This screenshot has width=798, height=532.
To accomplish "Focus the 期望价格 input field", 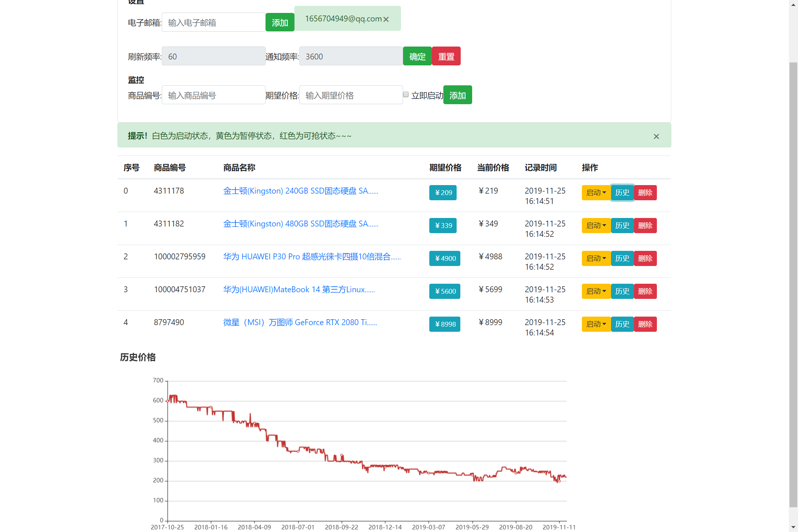I will 351,95.
